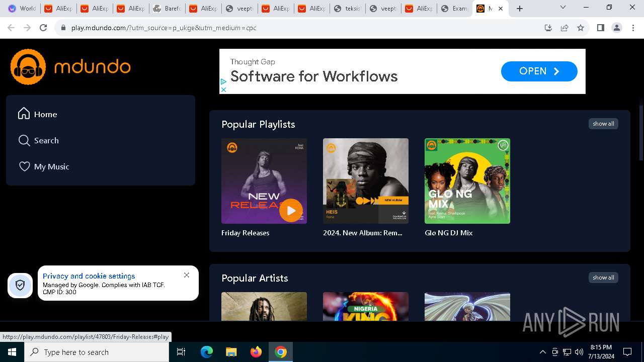Close the active mdundo tab

pos(501,9)
